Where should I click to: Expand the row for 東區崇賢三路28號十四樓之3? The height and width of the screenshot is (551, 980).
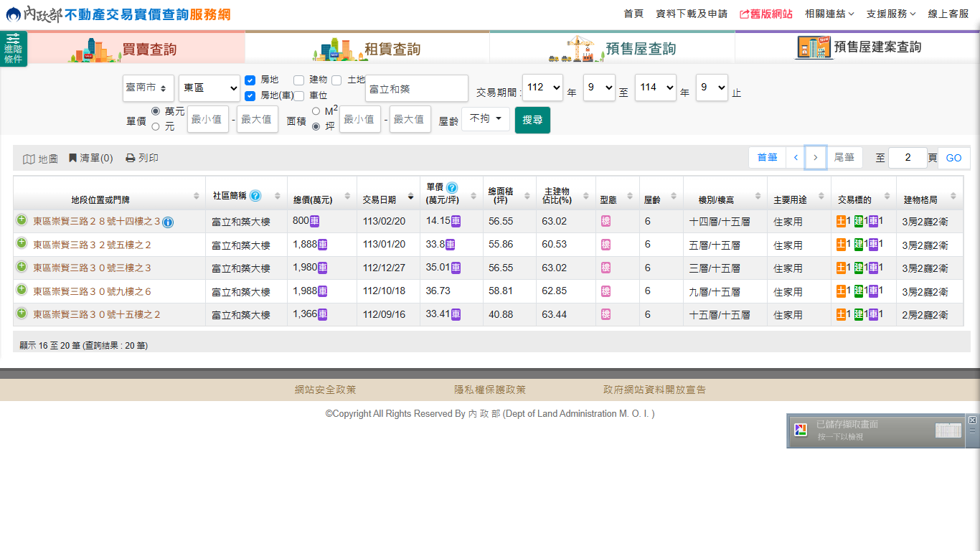[22, 221]
